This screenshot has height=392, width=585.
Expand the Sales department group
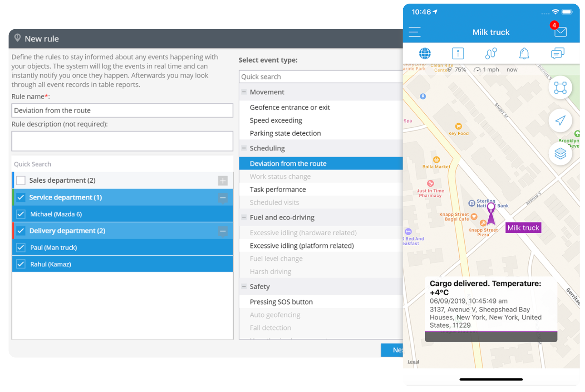pyautogui.click(x=223, y=181)
